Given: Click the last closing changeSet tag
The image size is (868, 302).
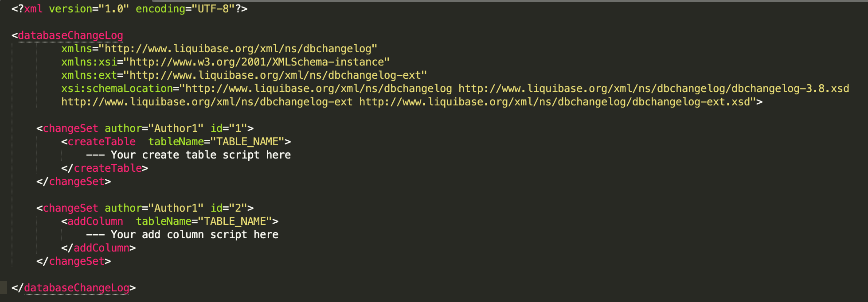Looking at the screenshot, I should pyautogui.click(x=74, y=261).
